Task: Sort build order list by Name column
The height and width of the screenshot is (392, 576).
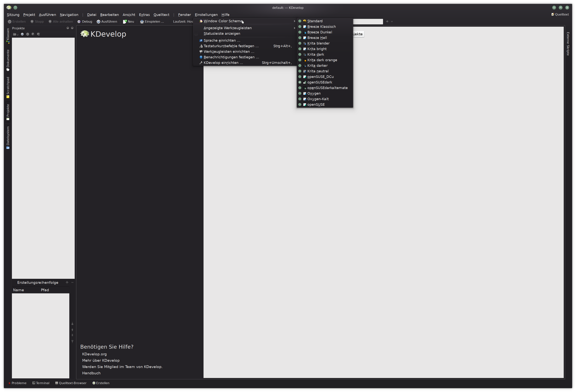Action: click(26, 290)
